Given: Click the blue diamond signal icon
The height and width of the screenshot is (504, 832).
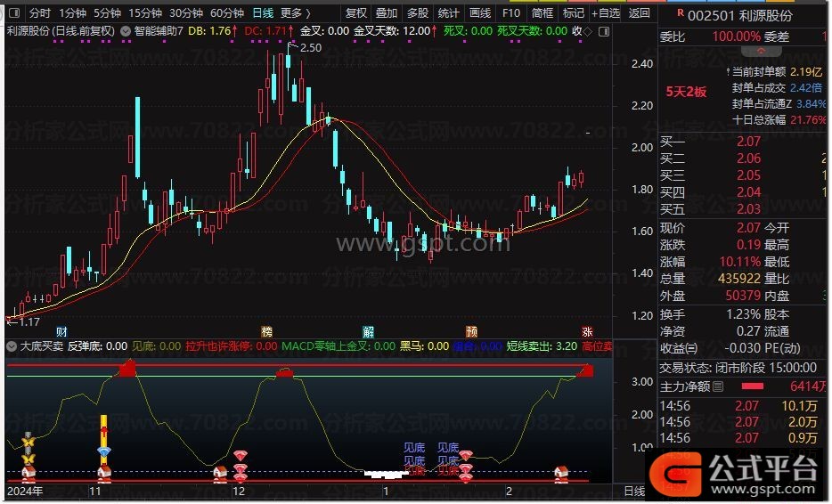Looking at the screenshot, I should click(104, 452).
